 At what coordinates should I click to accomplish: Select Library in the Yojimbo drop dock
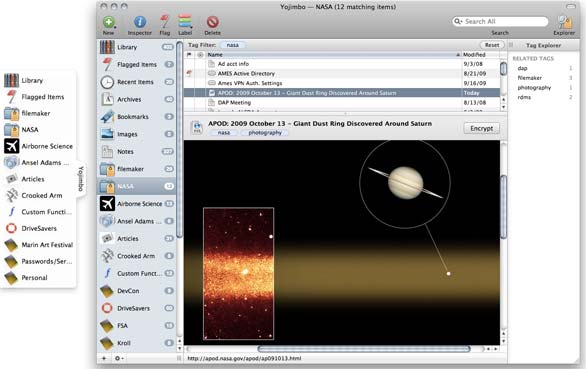coord(39,80)
